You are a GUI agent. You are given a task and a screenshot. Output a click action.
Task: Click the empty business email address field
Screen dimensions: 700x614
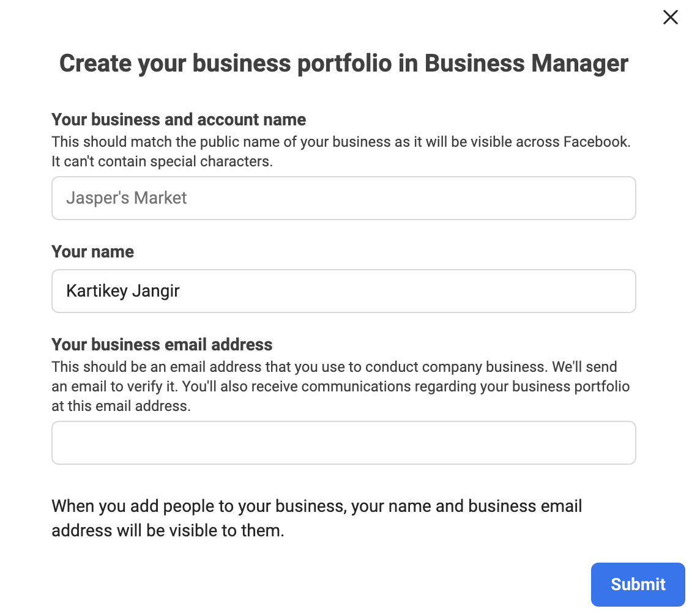pyautogui.click(x=343, y=443)
